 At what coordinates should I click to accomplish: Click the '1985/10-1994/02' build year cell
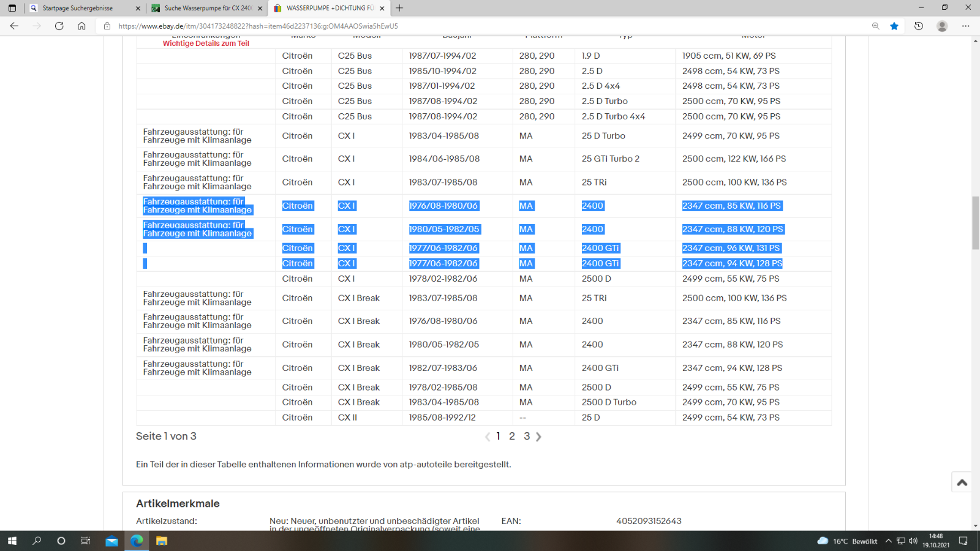click(x=443, y=71)
